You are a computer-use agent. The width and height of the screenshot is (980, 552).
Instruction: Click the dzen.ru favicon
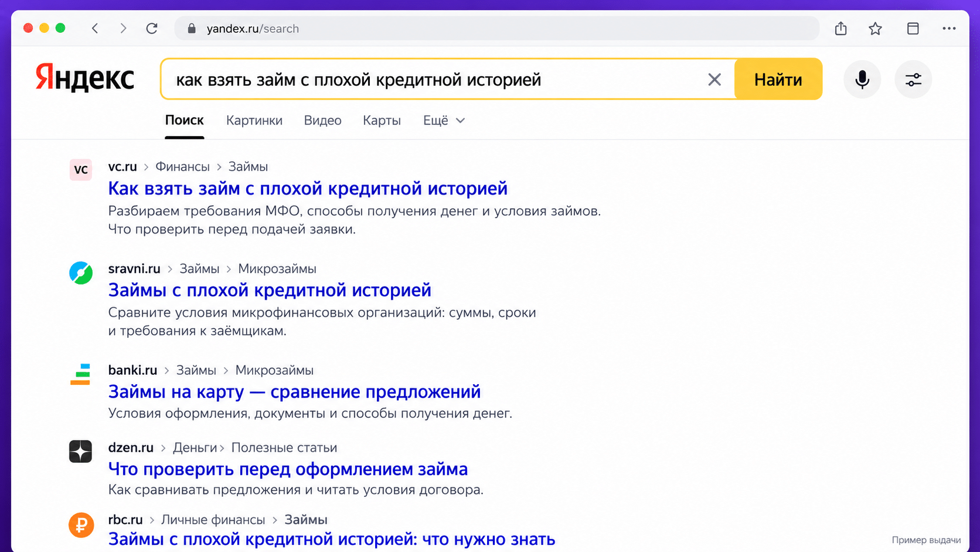point(81,451)
